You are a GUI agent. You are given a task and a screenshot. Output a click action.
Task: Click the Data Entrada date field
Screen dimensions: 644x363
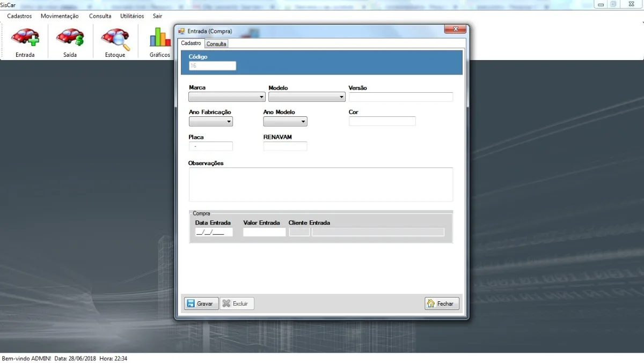214,232
